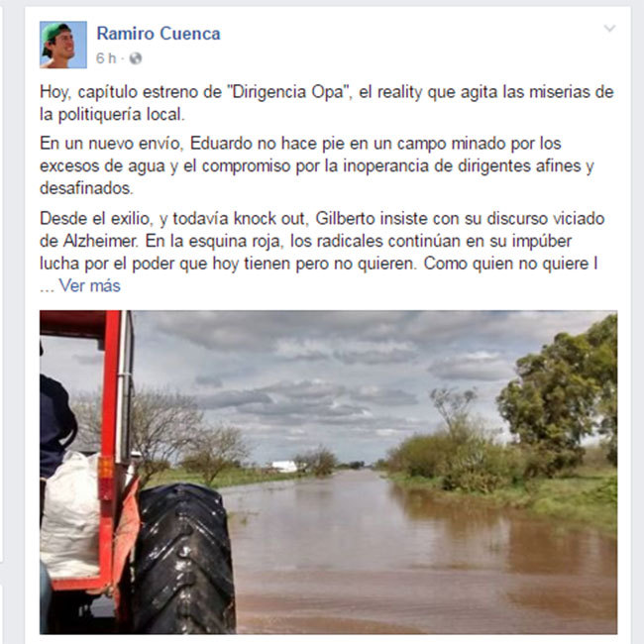Click the paragraph mentioning Gilberto and Alzheimer
The height and width of the screenshot is (644, 644).
[x=322, y=241]
